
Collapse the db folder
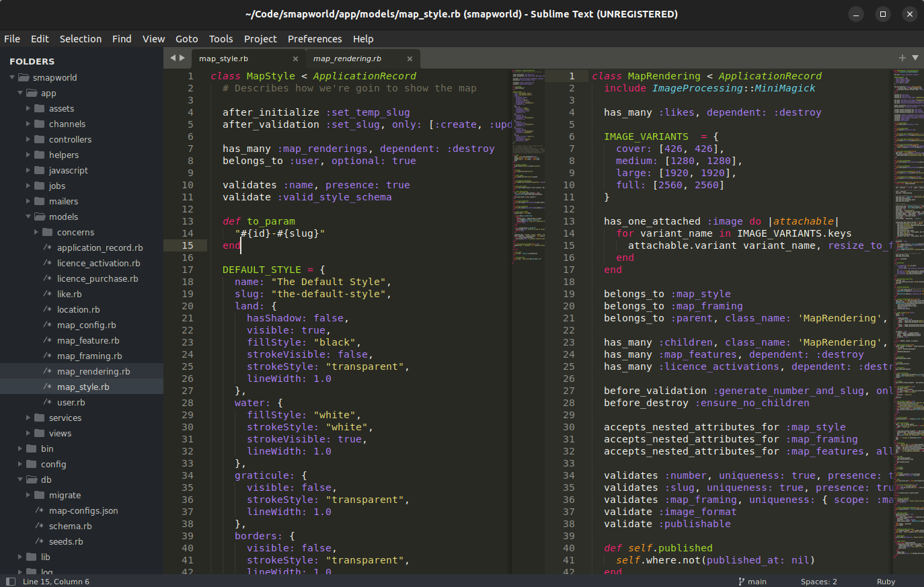pyautogui.click(x=20, y=480)
